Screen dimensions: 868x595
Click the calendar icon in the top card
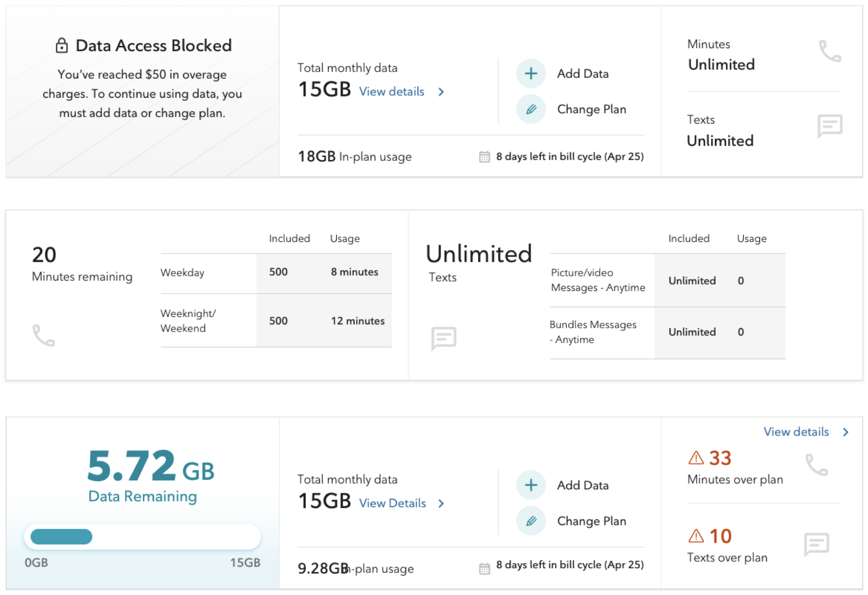click(484, 156)
